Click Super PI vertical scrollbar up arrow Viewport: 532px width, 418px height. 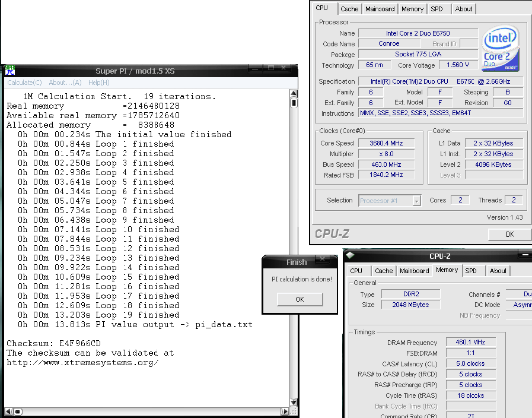[x=294, y=93]
